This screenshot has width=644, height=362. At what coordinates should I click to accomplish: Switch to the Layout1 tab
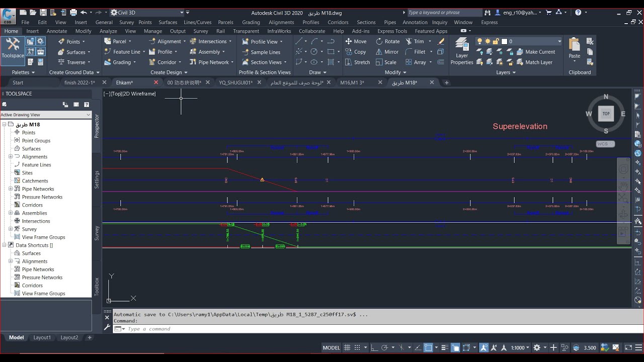(x=42, y=337)
